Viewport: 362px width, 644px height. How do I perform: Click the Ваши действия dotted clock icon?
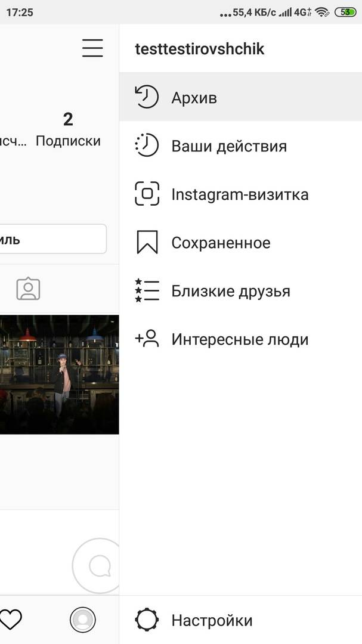click(x=147, y=145)
